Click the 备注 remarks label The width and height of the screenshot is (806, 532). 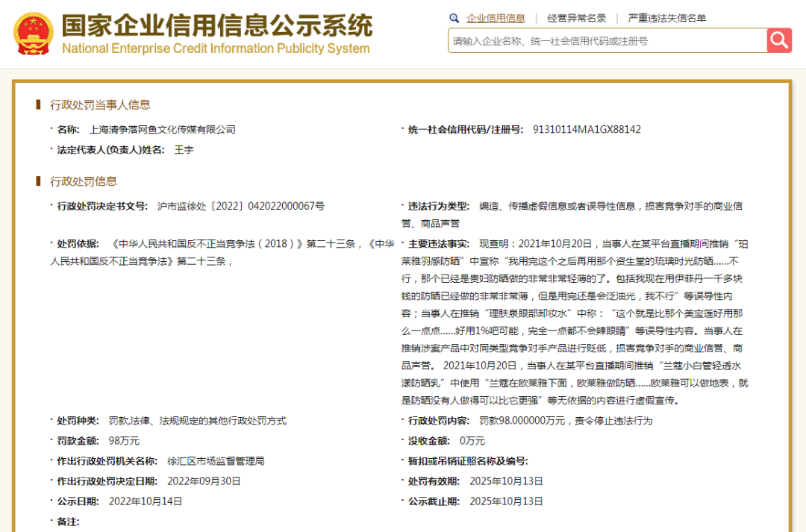coord(68,521)
